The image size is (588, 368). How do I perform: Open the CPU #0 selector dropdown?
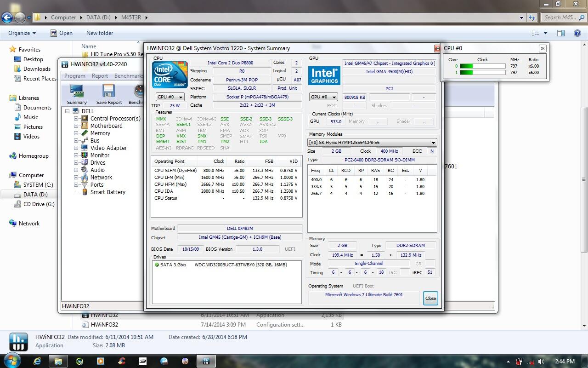pos(170,97)
